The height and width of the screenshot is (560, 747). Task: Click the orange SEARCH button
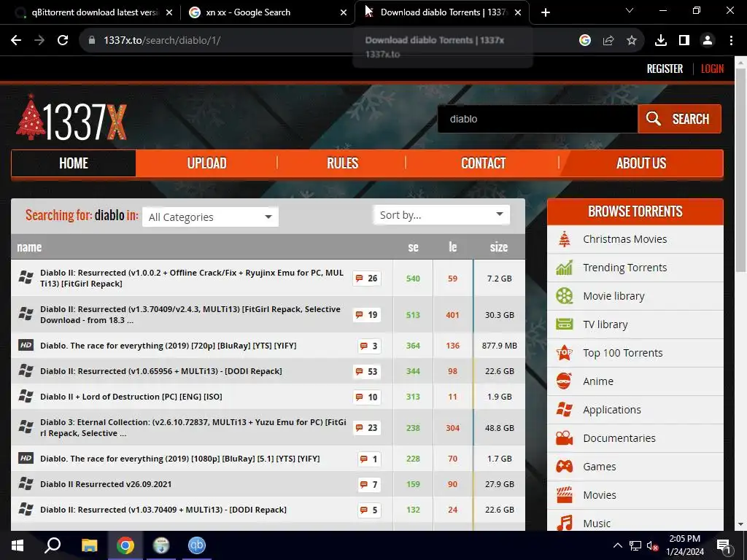coord(679,119)
